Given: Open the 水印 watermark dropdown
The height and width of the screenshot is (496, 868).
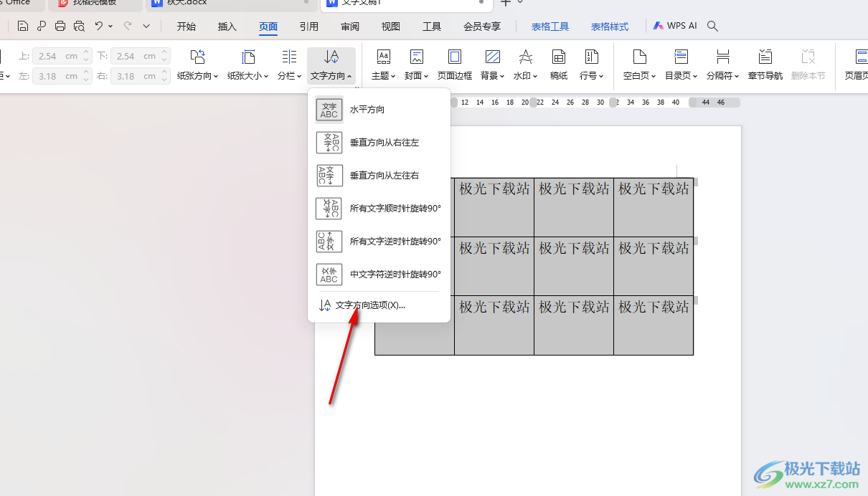Looking at the screenshot, I should coord(526,65).
